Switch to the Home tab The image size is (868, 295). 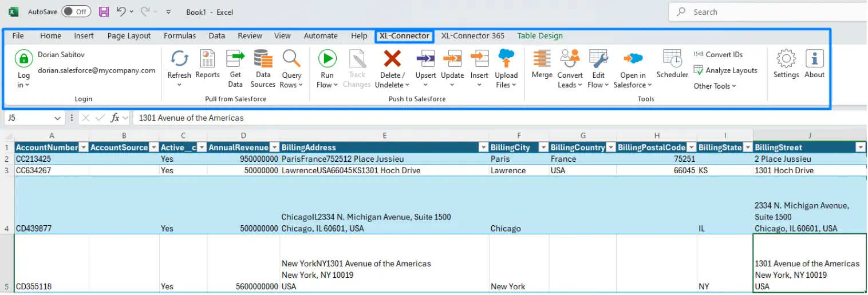click(50, 35)
